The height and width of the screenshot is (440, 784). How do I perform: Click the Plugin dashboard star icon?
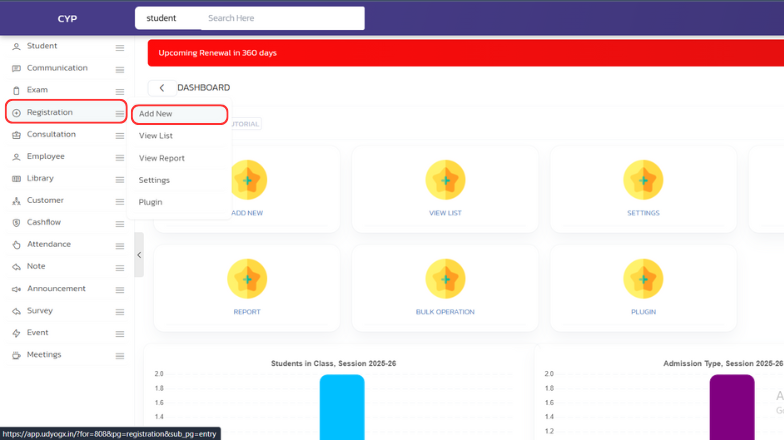pos(643,279)
